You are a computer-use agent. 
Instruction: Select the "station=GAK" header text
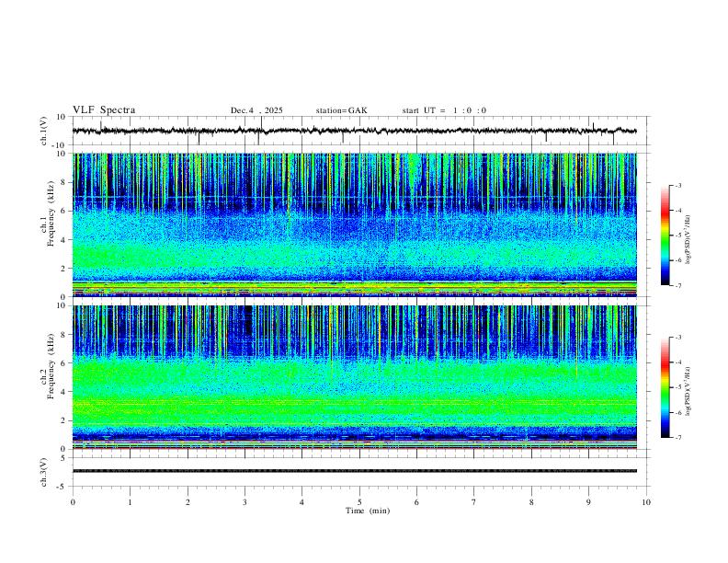(x=341, y=110)
